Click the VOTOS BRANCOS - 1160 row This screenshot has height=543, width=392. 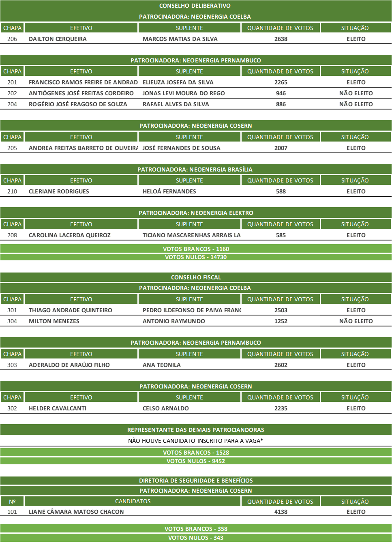[196, 249]
